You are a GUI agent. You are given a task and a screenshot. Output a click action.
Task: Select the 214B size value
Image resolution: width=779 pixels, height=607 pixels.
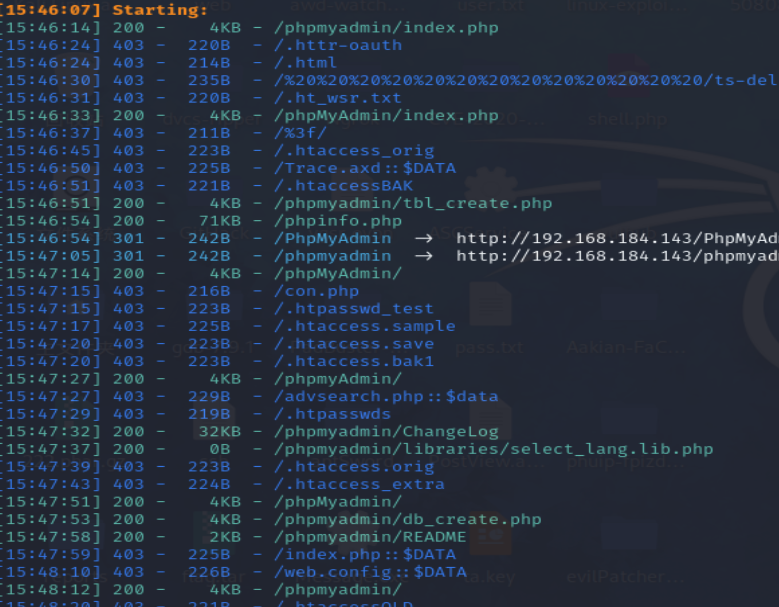click(x=209, y=63)
